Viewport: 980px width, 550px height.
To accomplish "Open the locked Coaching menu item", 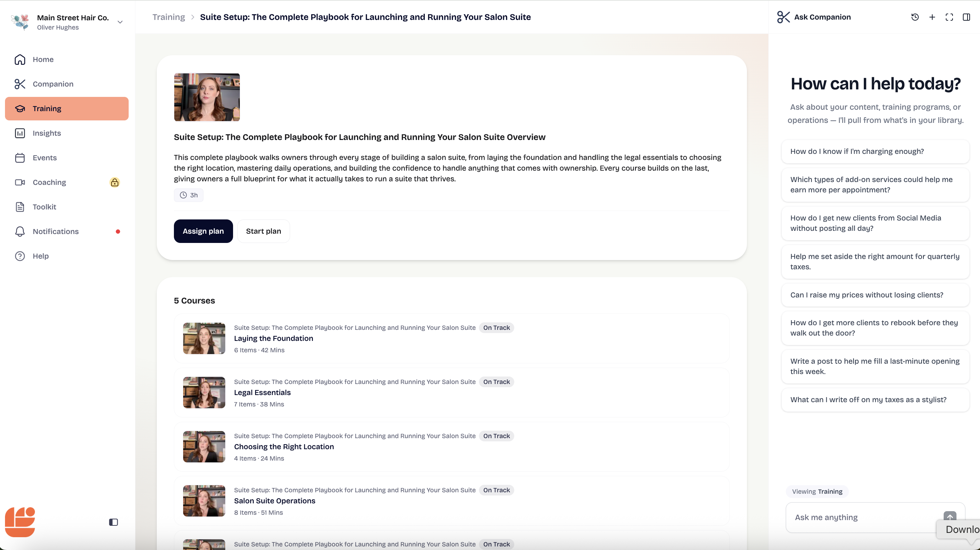I will (x=67, y=183).
